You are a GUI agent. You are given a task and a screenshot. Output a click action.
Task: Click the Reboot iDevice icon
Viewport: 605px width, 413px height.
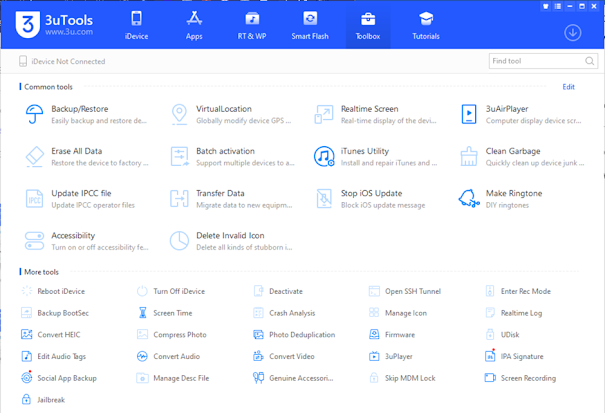[x=27, y=291]
